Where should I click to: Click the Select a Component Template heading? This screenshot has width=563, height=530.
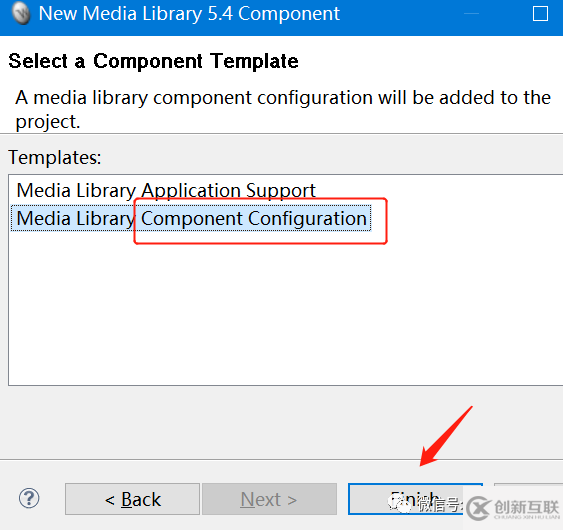click(x=153, y=61)
